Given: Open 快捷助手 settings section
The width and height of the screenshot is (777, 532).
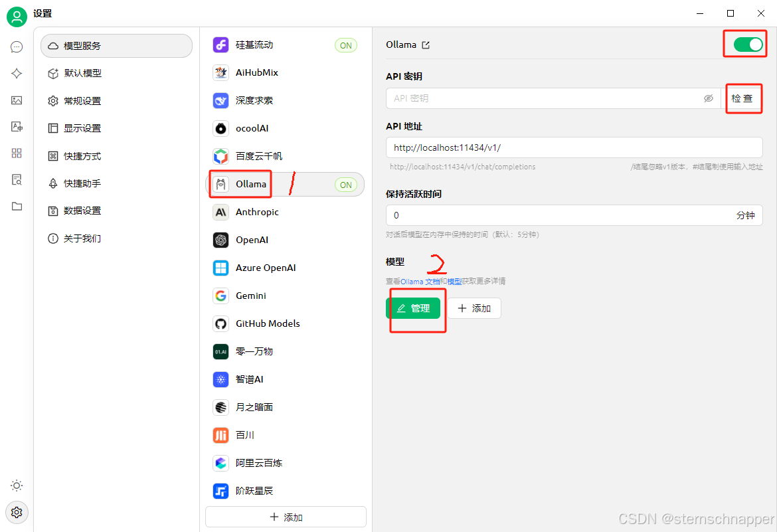Looking at the screenshot, I should [x=116, y=183].
